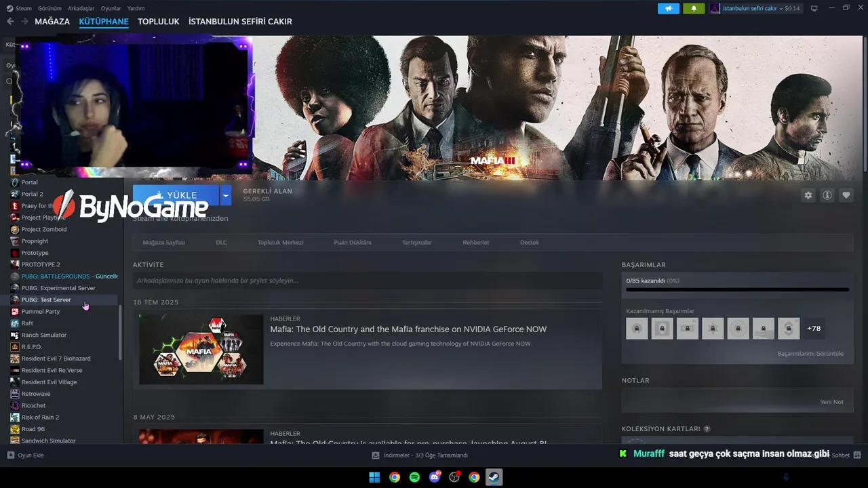Click the forward navigation arrow
This screenshot has width=868, height=488.
point(24,22)
